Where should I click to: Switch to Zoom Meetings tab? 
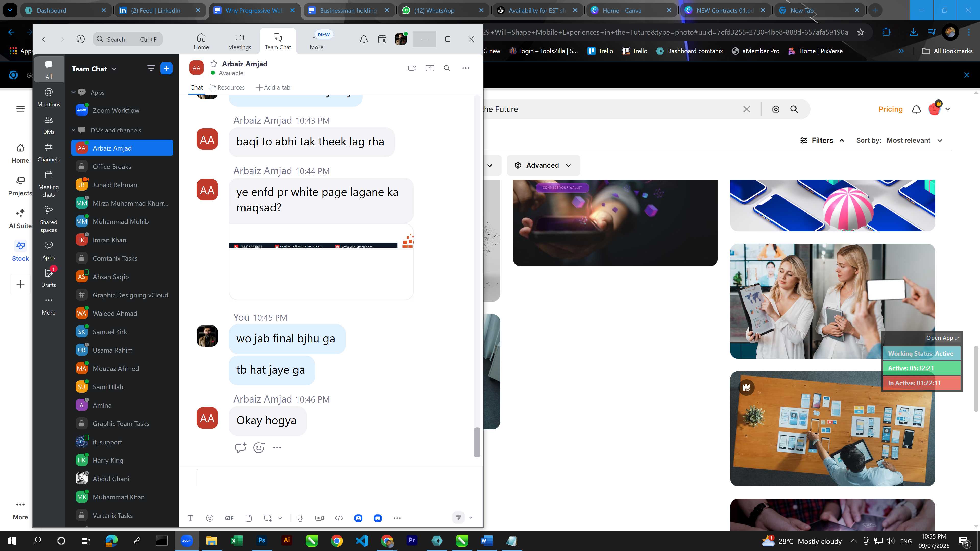[x=240, y=41]
